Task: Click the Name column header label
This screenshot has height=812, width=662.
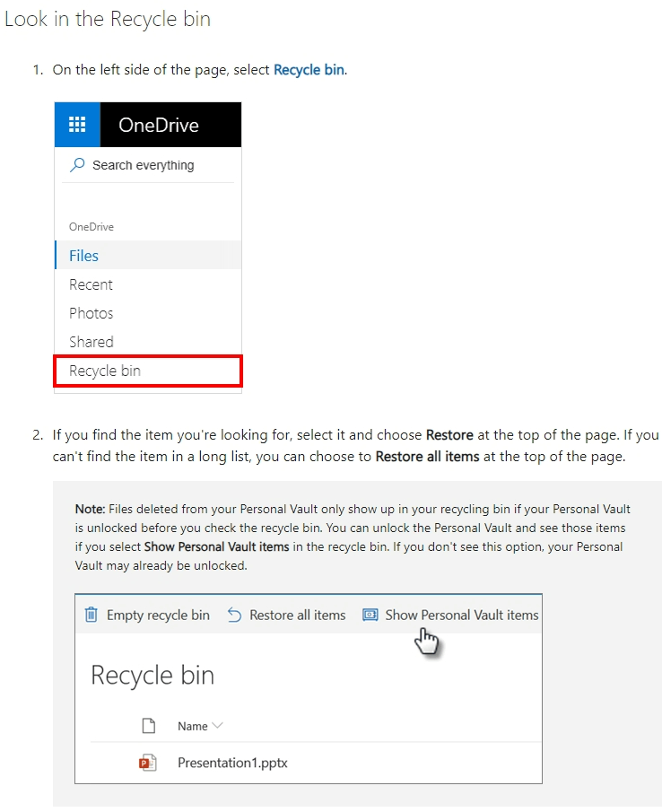Action: click(193, 726)
